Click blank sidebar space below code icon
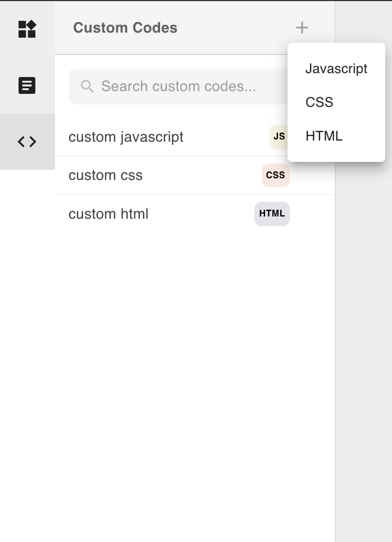The height and width of the screenshot is (542, 392). [x=27, y=337]
